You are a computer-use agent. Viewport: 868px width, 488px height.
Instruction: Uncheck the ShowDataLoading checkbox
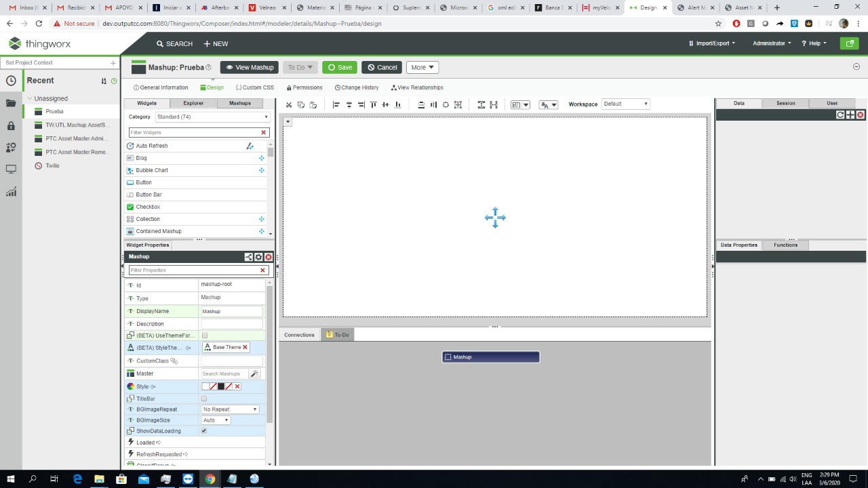(203, 431)
